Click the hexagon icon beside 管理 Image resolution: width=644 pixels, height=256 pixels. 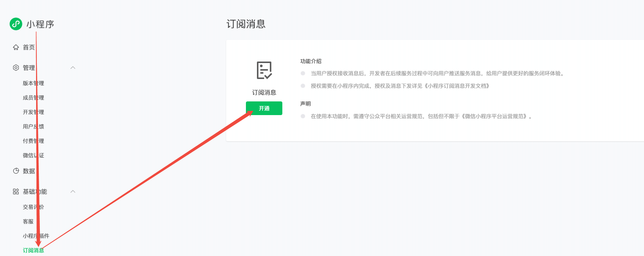(x=16, y=68)
